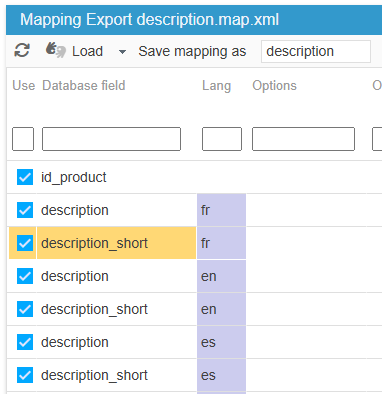Viewport: 382px width, 394px height.
Task: Click the Use column header
Action: pos(24,86)
